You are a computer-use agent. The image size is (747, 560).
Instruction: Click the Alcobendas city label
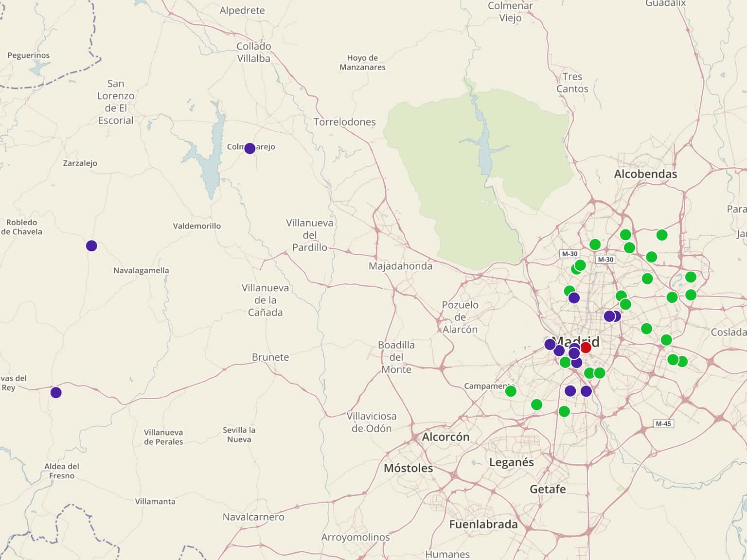pyautogui.click(x=645, y=174)
